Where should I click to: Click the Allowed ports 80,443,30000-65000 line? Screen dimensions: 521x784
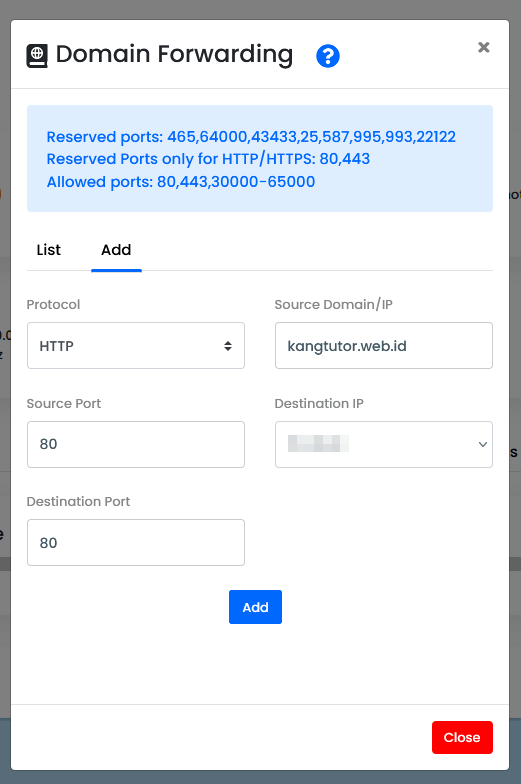coord(181,182)
